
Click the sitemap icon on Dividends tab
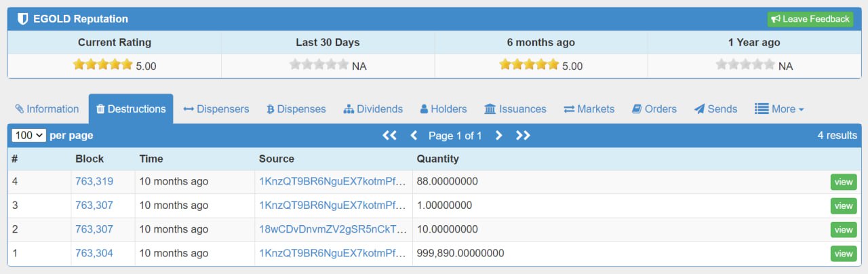click(349, 109)
